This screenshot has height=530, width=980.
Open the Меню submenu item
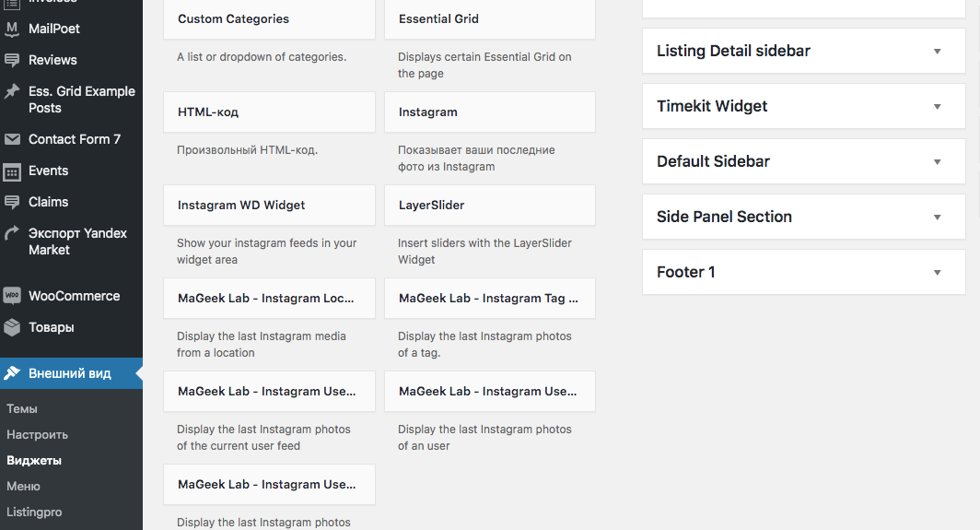[x=23, y=486]
